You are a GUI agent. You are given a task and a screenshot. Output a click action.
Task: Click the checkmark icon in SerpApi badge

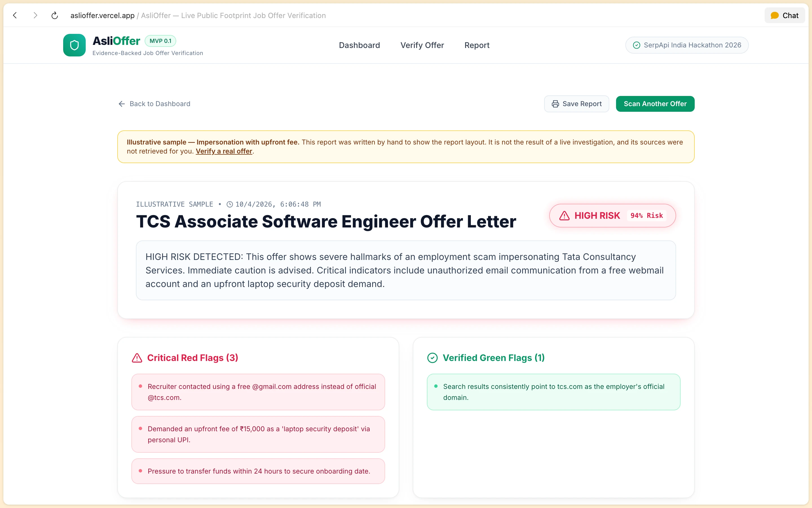point(637,45)
